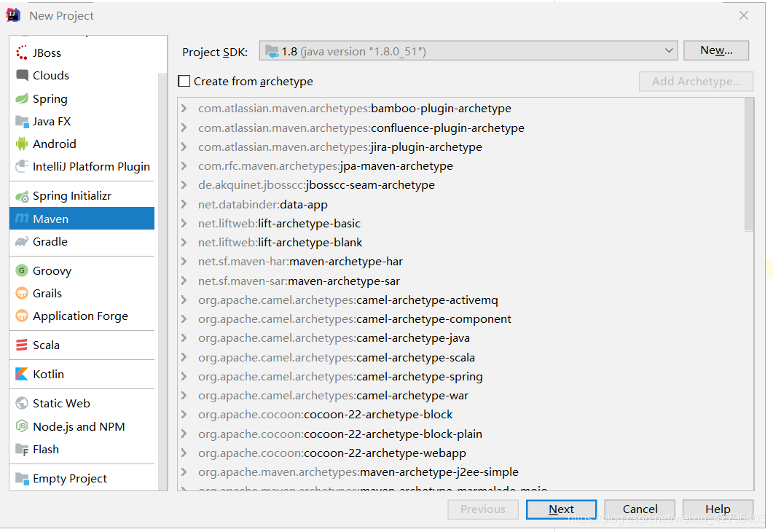The image size is (773, 532).
Task: Click the Cancel button
Action: [x=640, y=509]
